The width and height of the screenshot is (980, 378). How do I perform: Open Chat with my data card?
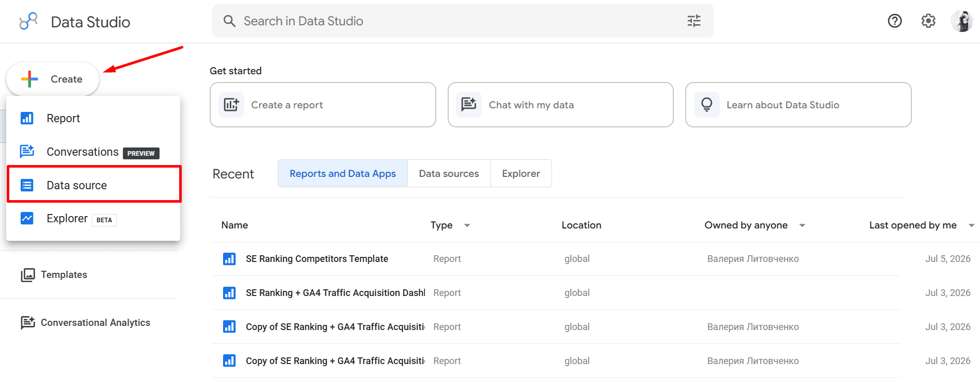pyautogui.click(x=561, y=105)
